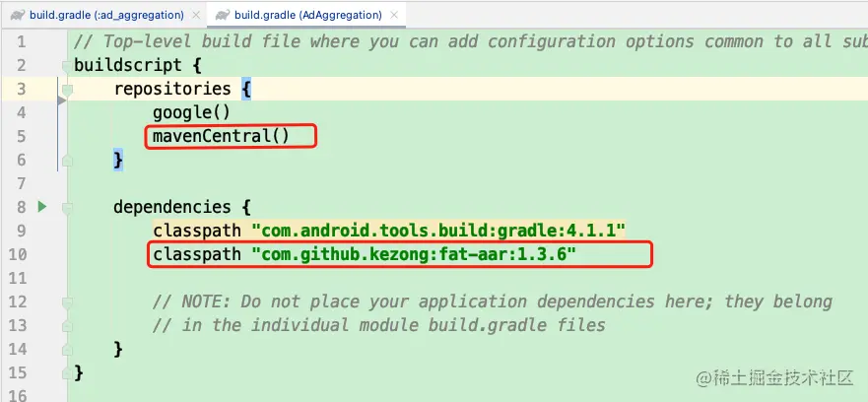The height and width of the screenshot is (402, 868).
Task: Click the gradle:4.1.1 classpath string
Action: (x=438, y=231)
